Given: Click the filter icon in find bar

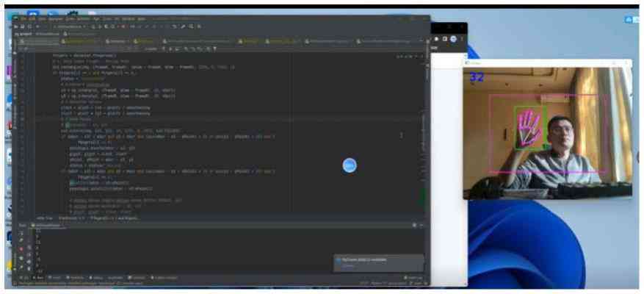Looking at the screenshot, I should coord(214,49).
